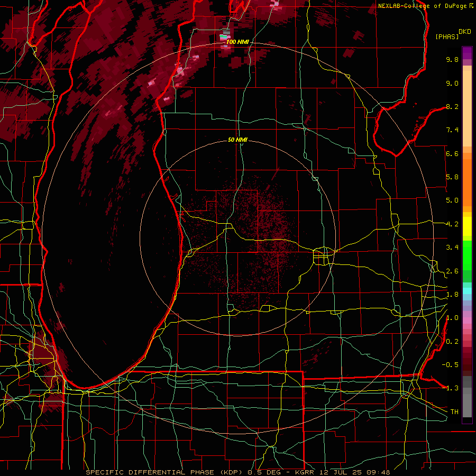Click the NEXLAB-College of DuPage watermark text
The width and height of the screenshot is (476, 476).
(423, 6)
